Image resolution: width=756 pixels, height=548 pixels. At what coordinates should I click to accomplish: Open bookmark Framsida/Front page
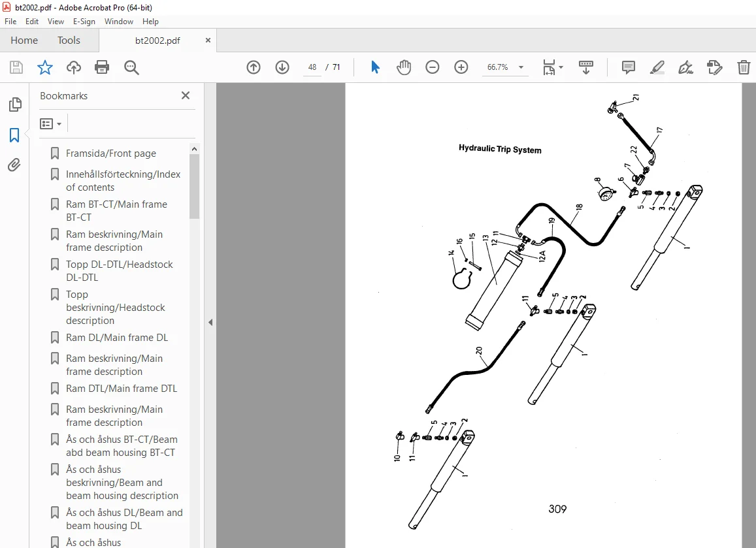111,153
